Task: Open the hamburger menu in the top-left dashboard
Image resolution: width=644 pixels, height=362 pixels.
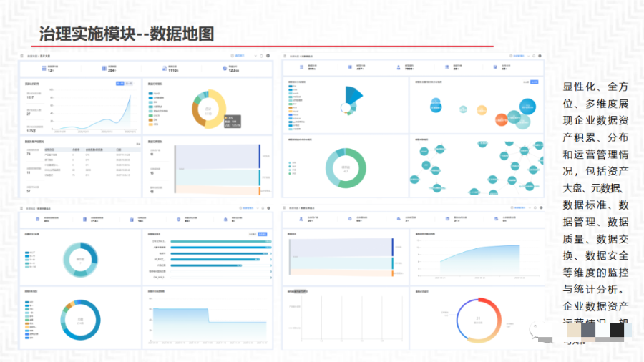Action: [x=22, y=56]
